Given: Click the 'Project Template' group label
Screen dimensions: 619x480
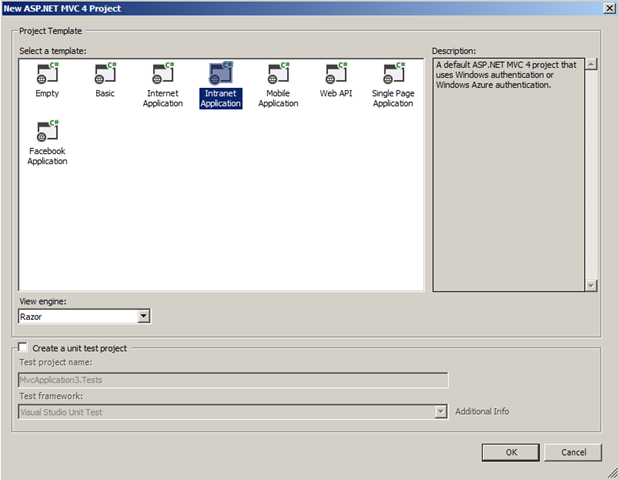Looking at the screenshot, I should [51, 31].
